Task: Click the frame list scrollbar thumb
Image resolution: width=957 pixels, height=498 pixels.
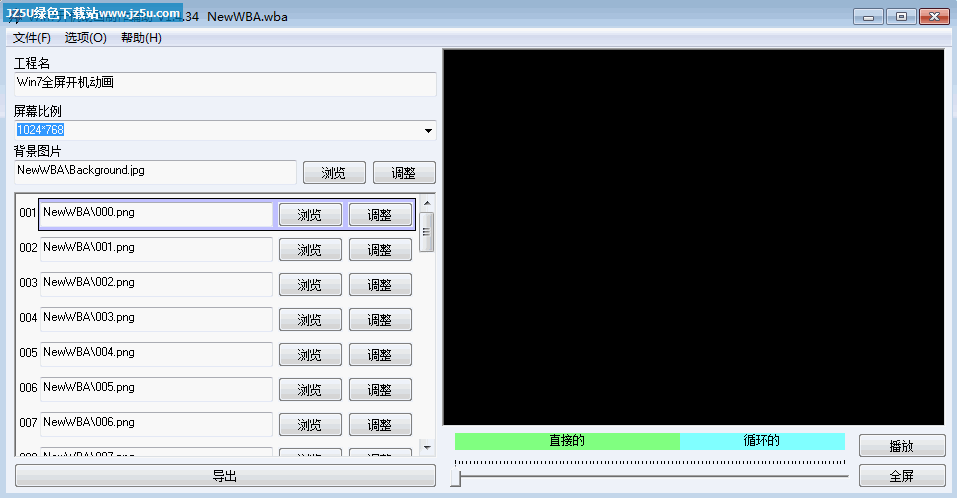Action: 427,232
